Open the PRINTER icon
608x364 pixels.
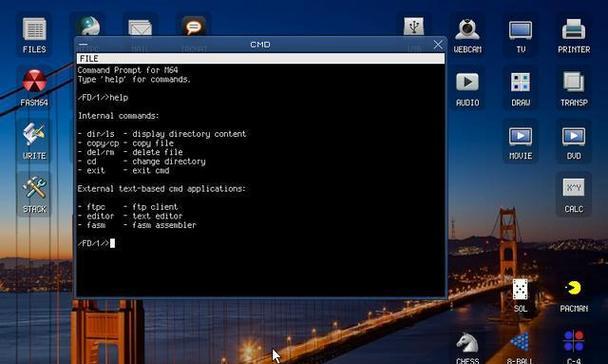pyautogui.click(x=573, y=35)
